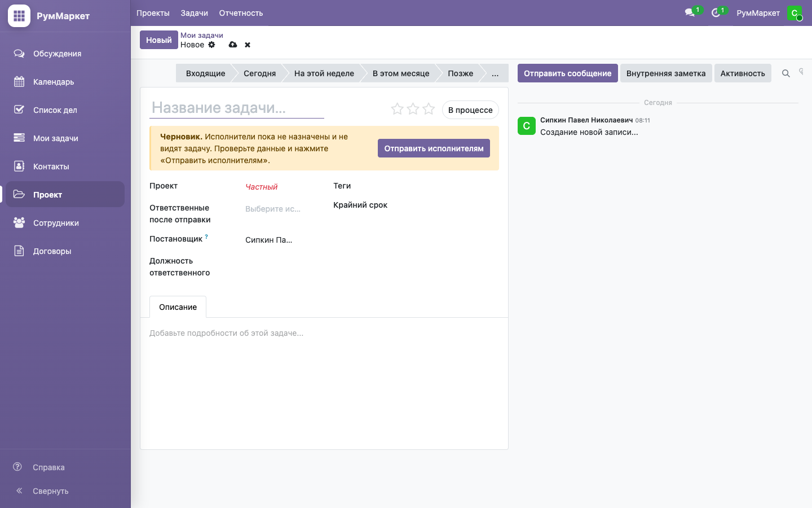This screenshot has height=508, width=812.
Task: Open Сотрудники in the sidebar
Action: [x=65, y=223]
